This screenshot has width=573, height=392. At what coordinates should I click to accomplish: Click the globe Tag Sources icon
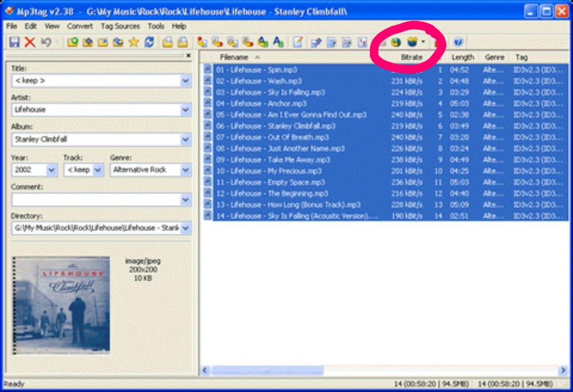[x=396, y=42]
